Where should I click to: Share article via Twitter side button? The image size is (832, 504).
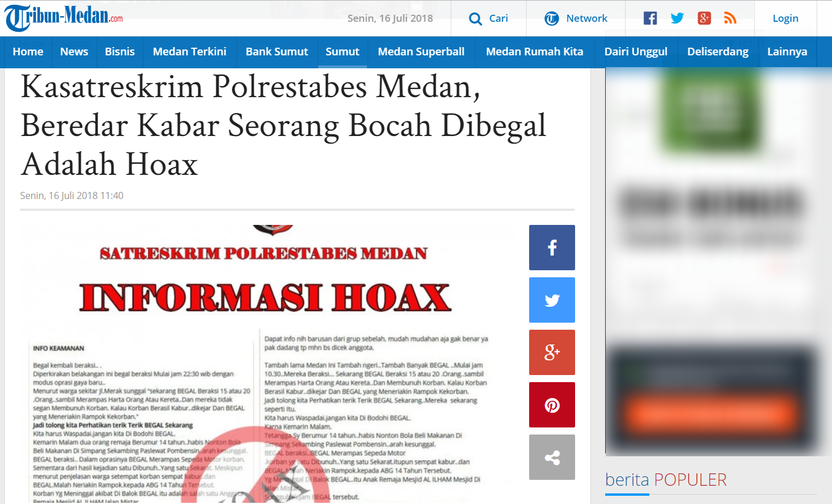552,300
